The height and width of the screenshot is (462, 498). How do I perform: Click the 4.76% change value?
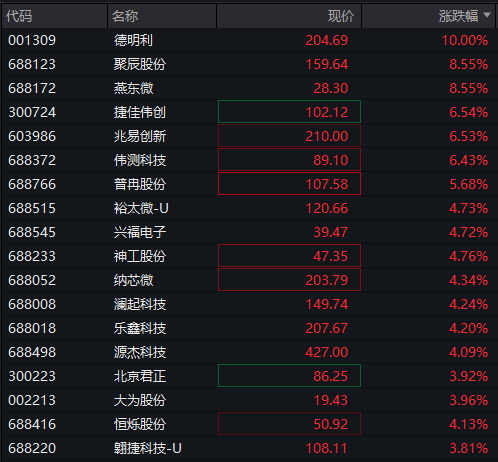tap(469, 256)
